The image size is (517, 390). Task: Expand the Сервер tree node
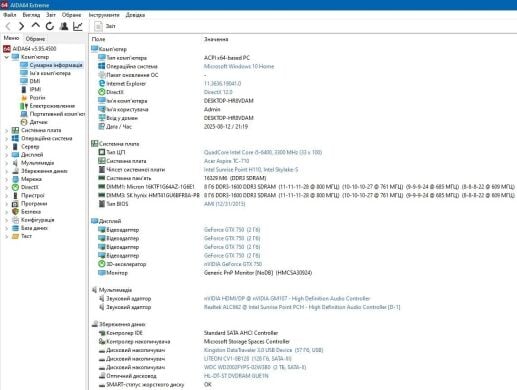click(6, 147)
